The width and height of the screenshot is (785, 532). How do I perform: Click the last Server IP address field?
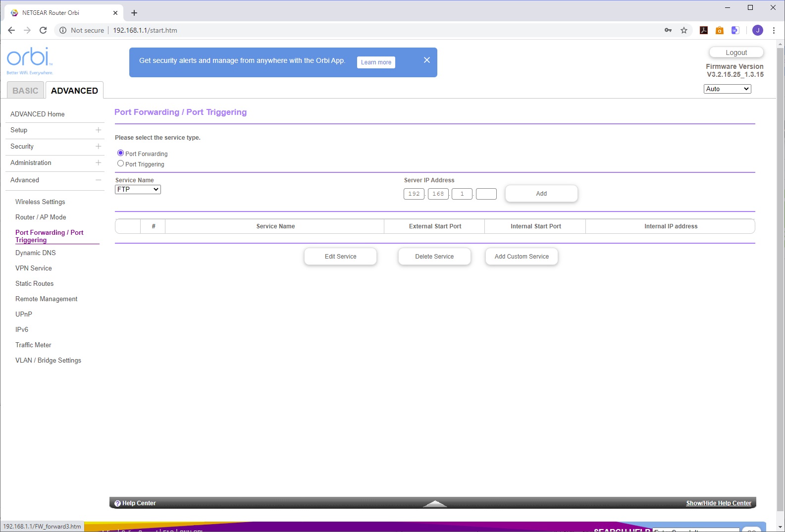point(486,194)
